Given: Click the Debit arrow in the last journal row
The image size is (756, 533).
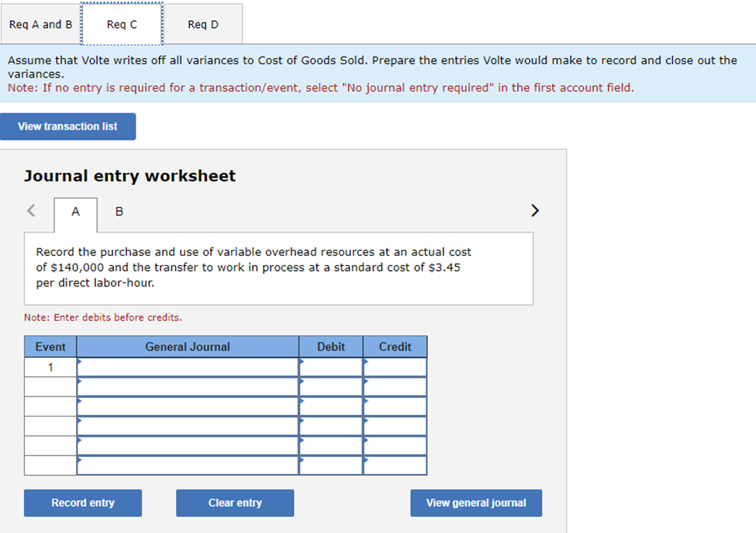Looking at the screenshot, I should click(302, 461).
